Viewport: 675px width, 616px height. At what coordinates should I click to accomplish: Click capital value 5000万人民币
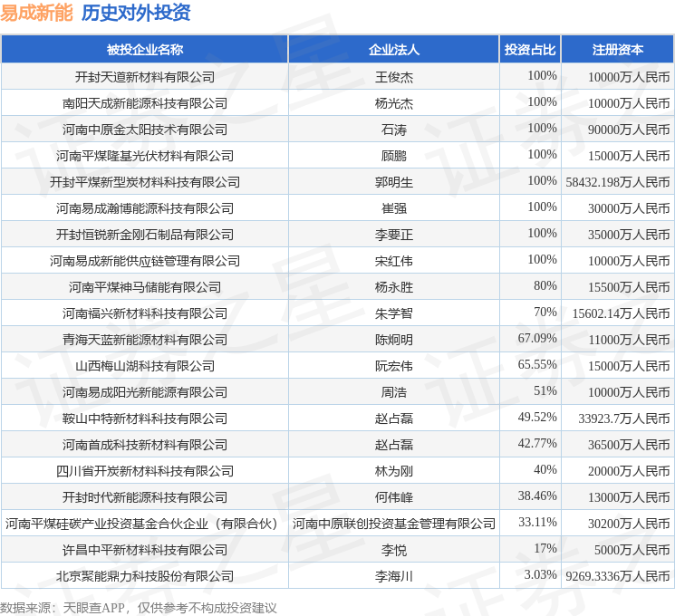632,550
